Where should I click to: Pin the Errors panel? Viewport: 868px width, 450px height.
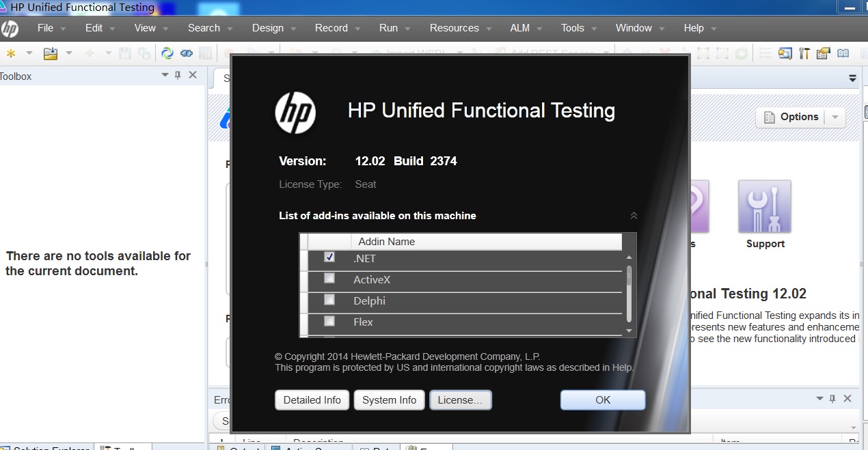pyautogui.click(x=832, y=398)
